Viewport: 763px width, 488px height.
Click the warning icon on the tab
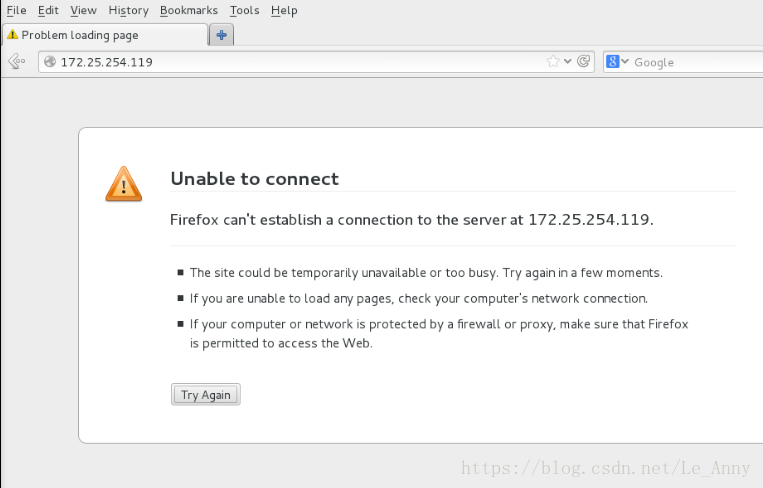point(12,35)
